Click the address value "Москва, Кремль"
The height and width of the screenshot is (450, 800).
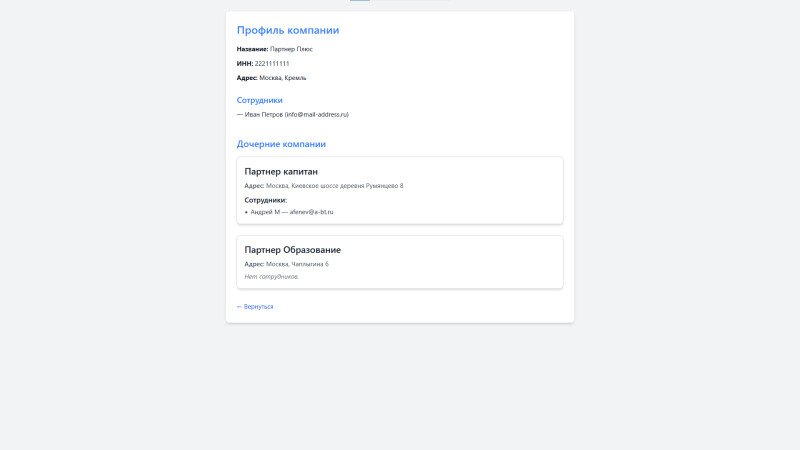283,78
